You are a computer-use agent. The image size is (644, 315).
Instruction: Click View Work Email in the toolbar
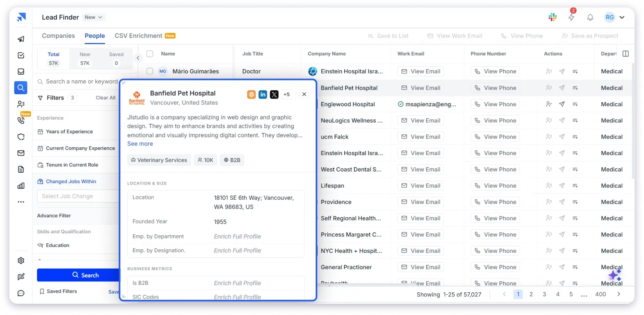pos(455,36)
